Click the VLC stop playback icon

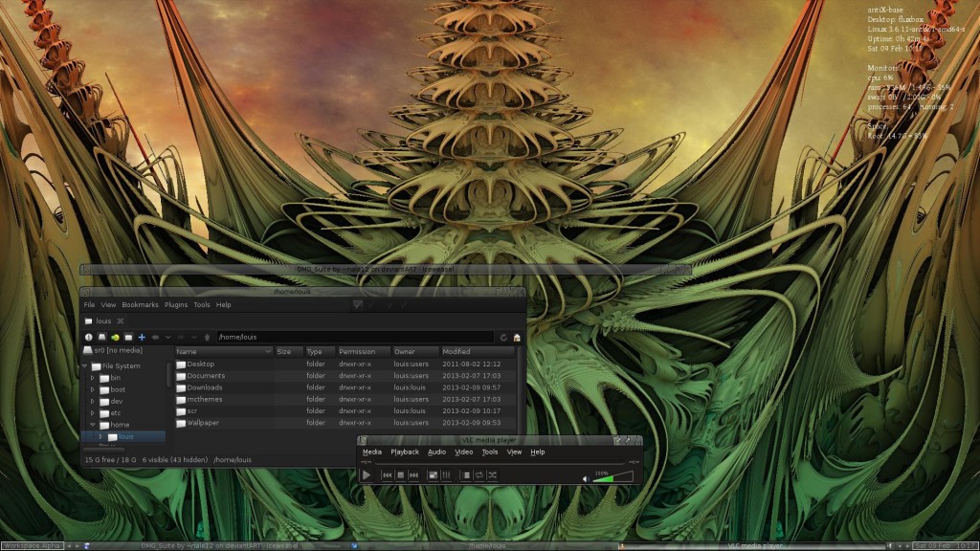(400, 475)
